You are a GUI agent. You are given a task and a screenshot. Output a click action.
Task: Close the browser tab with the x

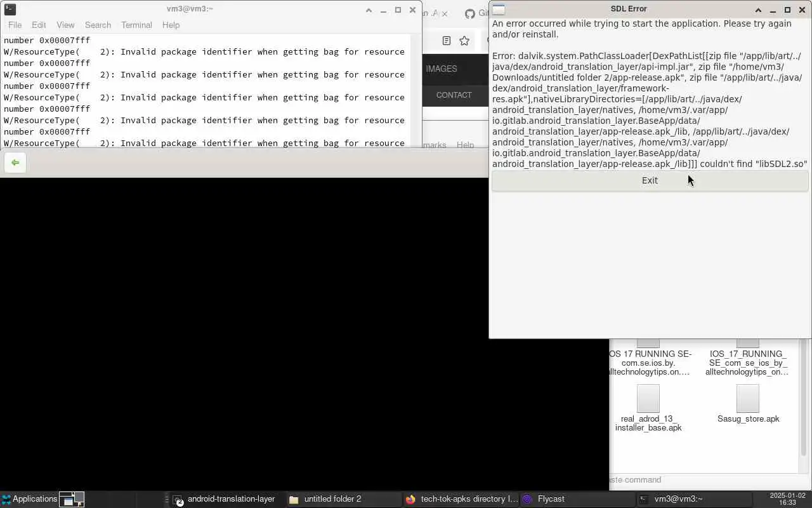pyautogui.click(x=444, y=13)
